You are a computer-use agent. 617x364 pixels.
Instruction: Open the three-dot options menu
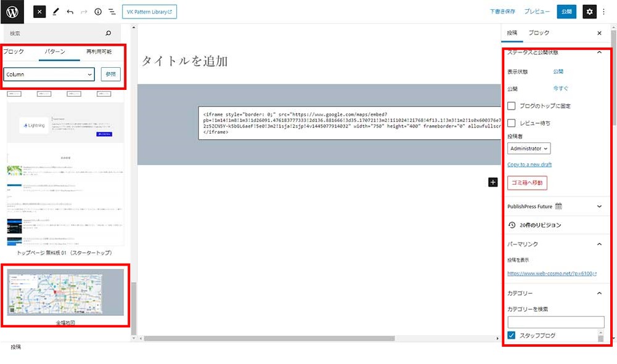pos(604,12)
